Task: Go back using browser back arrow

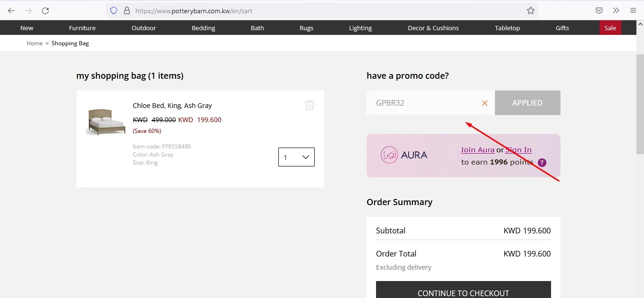Action: point(11,10)
